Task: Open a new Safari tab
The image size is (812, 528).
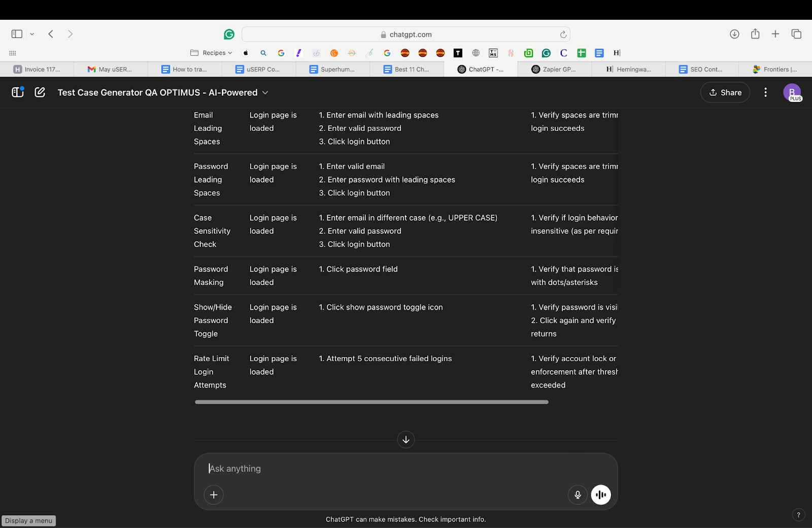Action: click(775, 34)
